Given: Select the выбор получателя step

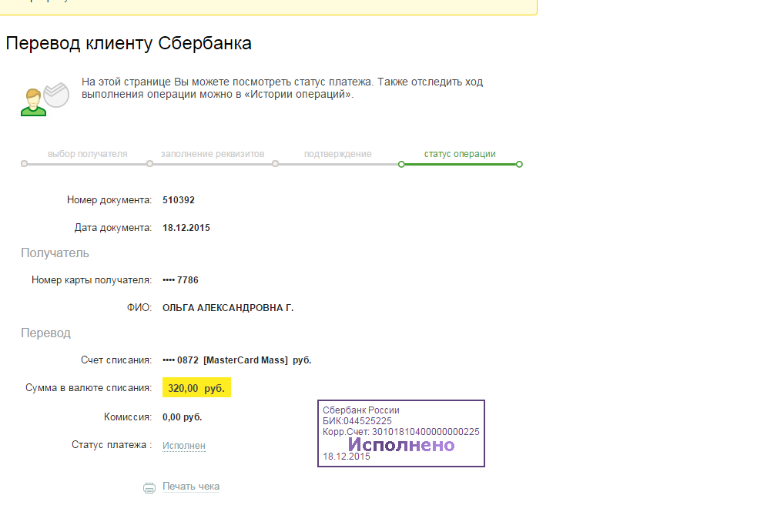Looking at the screenshot, I should 87,154.
